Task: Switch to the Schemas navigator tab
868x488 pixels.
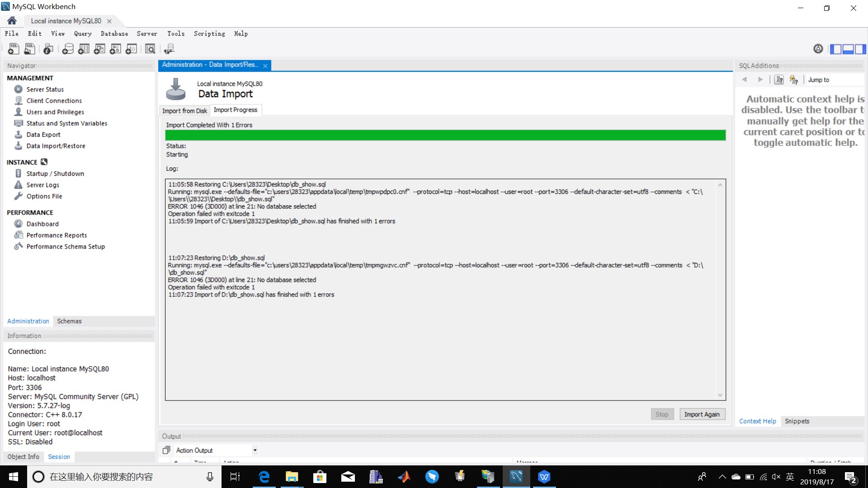Action: coord(69,321)
